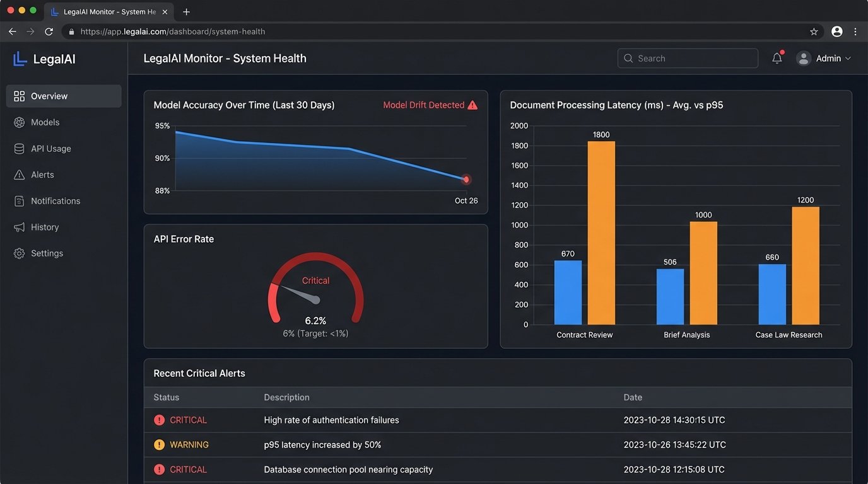Click the Alerts triangle icon in sidebar
868x484 pixels.
[x=20, y=175]
